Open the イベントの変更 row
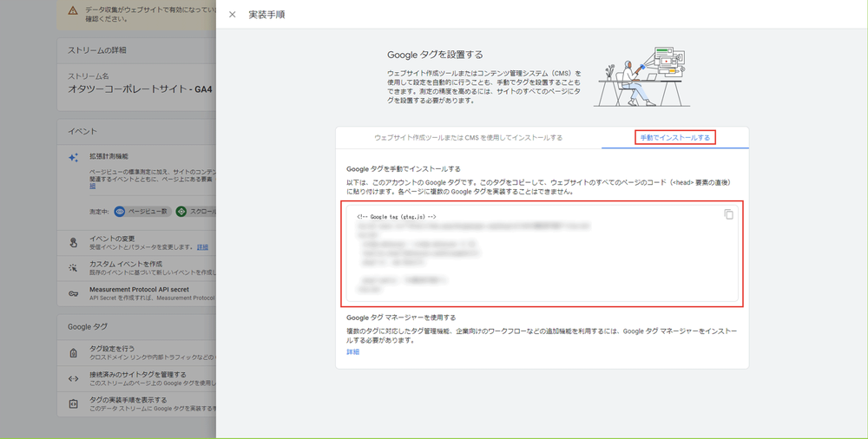Screen dimensions: 868x439 [x=137, y=242]
